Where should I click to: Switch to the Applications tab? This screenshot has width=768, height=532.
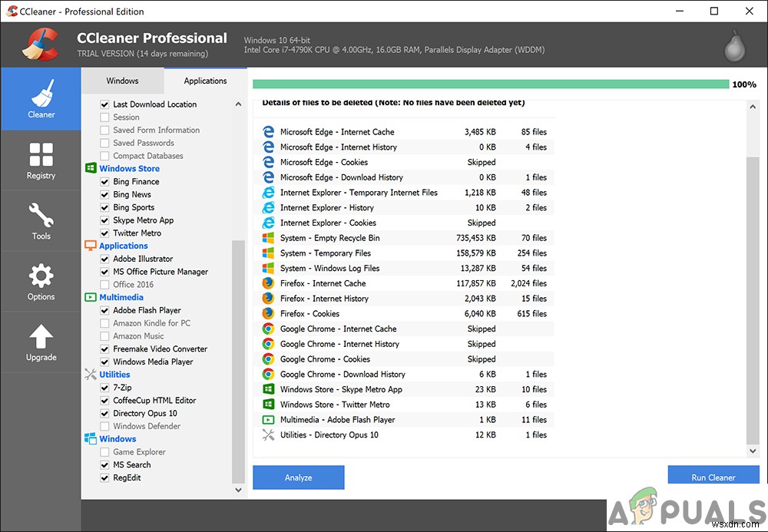click(x=205, y=81)
